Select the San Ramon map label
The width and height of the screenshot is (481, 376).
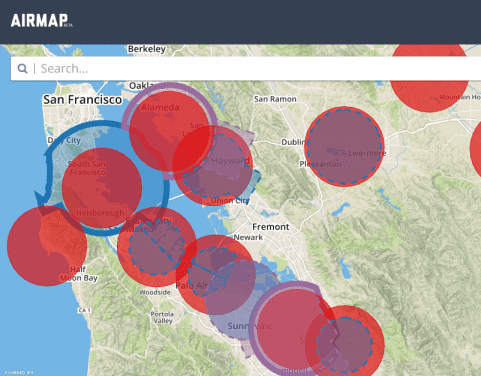click(275, 99)
